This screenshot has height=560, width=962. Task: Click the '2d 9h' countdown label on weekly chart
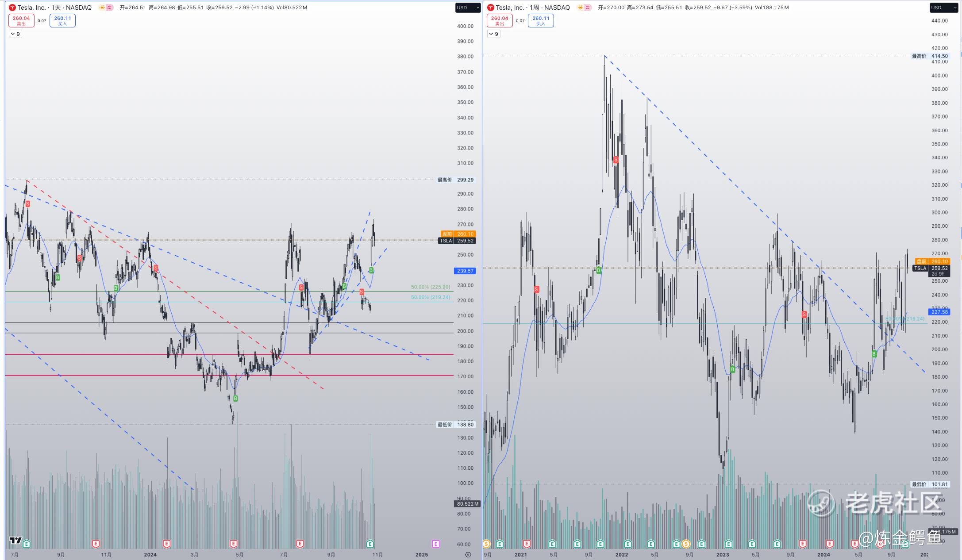[938, 274]
